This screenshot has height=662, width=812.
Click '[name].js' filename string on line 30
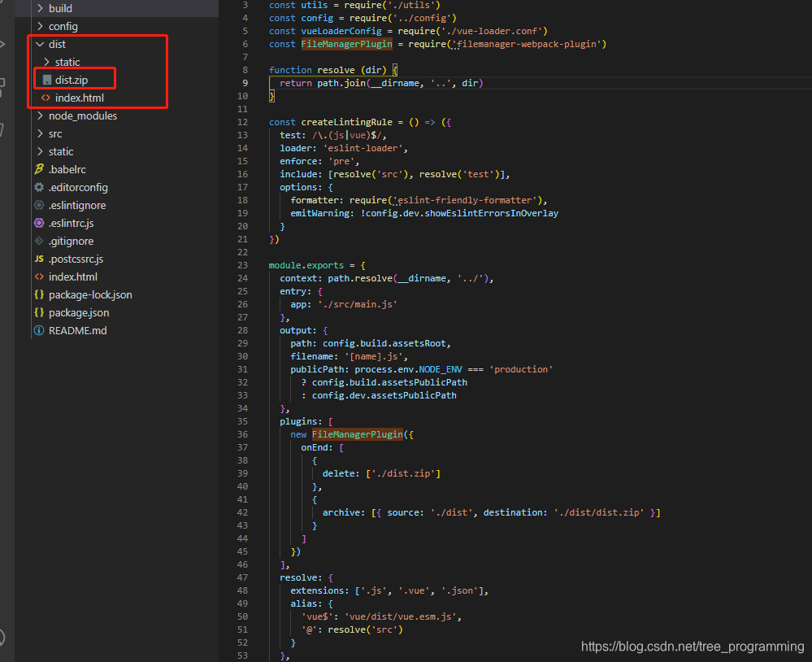click(373, 356)
